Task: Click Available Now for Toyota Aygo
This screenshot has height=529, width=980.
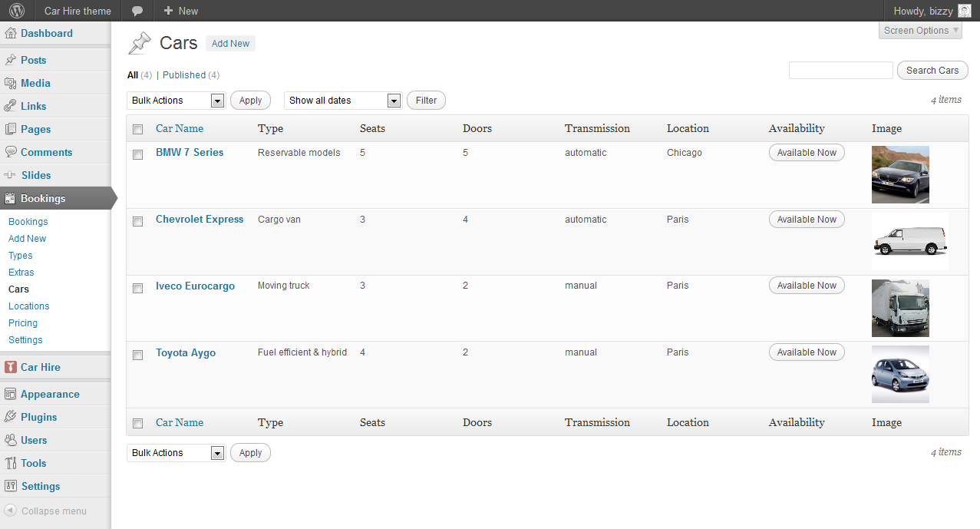Action: (807, 352)
